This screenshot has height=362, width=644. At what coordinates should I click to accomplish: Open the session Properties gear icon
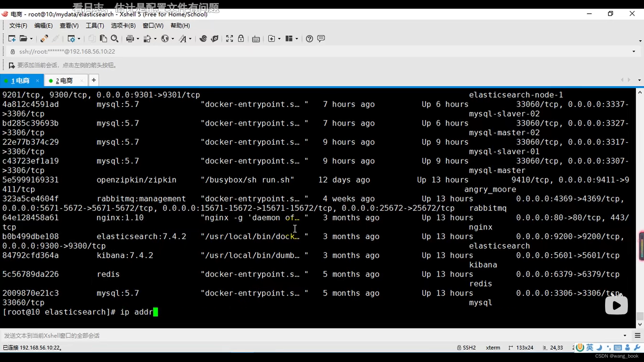[71, 39]
